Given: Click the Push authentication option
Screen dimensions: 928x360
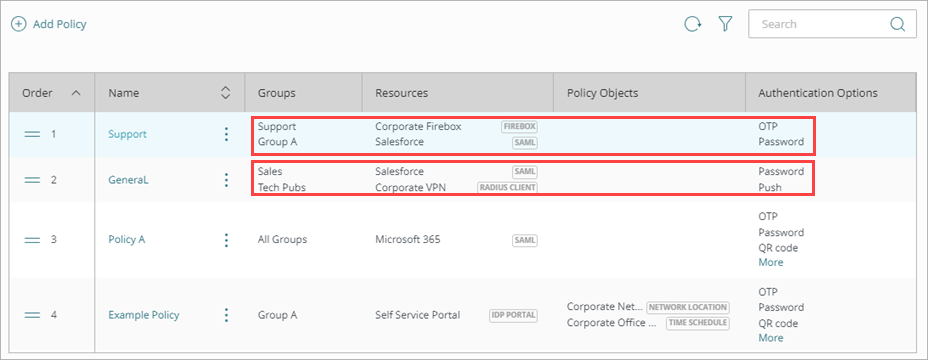Looking at the screenshot, I should point(769,187).
